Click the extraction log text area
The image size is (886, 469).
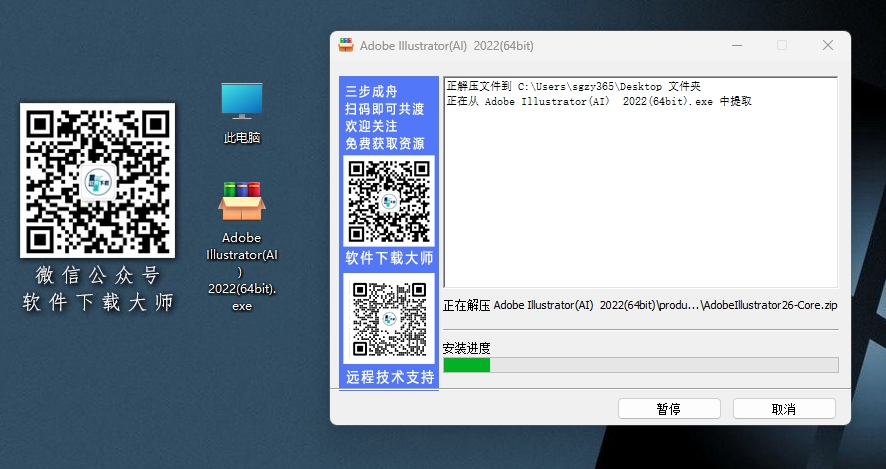click(x=641, y=182)
